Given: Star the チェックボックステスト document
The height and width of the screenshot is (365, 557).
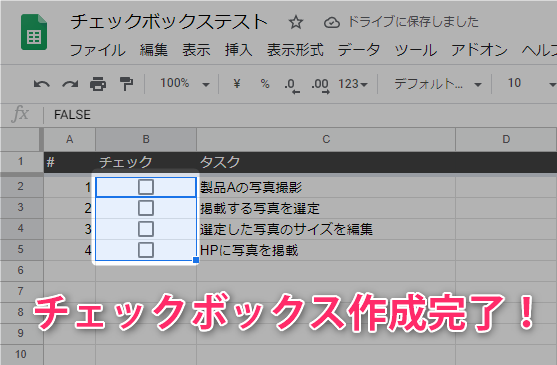Looking at the screenshot, I should (x=296, y=22).
